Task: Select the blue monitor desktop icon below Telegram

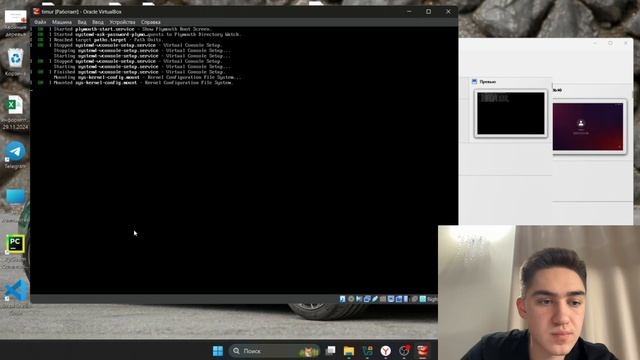Action: 16,197
